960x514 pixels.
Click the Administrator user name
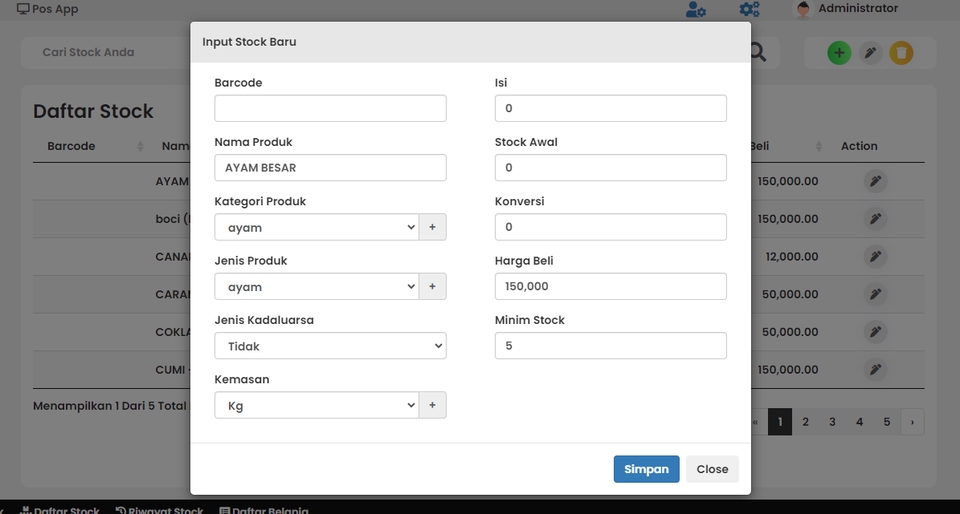coord(858,9)
